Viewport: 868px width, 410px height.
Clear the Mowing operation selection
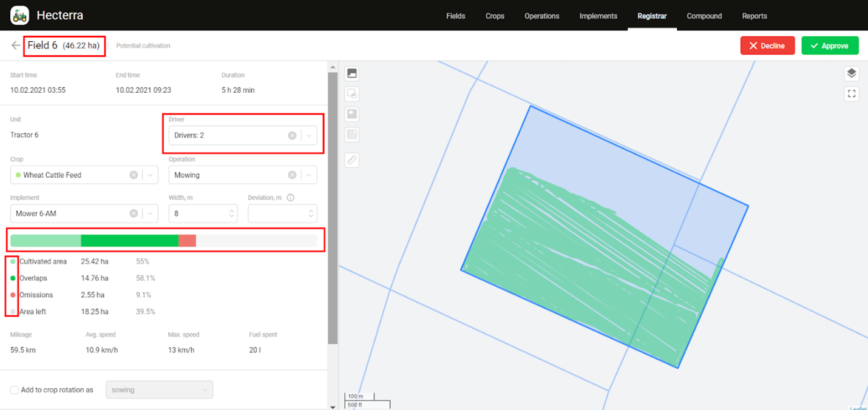(x=292, y=175)
